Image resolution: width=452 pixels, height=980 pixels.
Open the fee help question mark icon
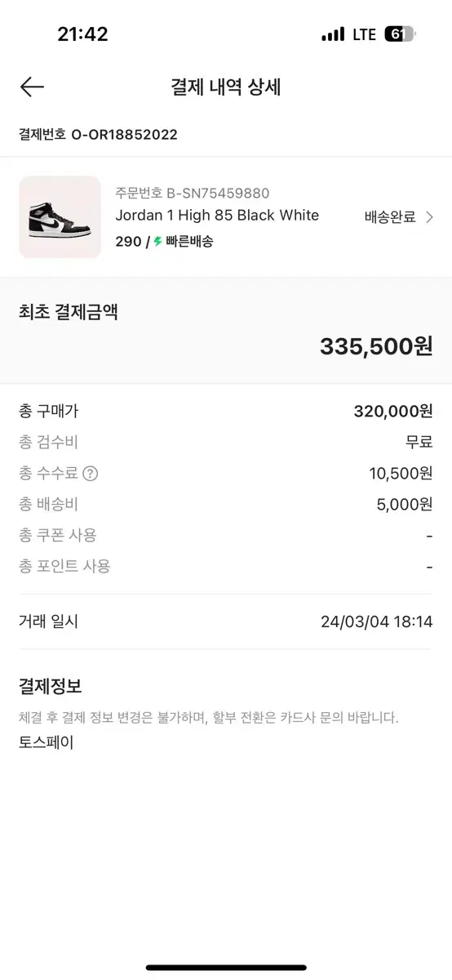click(x=91, y=474)
